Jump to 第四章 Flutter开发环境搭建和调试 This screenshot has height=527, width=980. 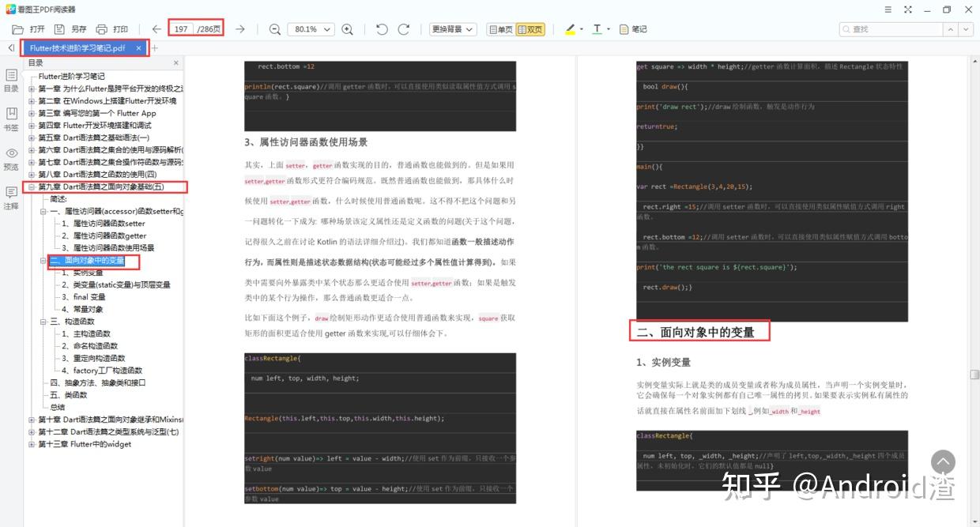point(94,126)
